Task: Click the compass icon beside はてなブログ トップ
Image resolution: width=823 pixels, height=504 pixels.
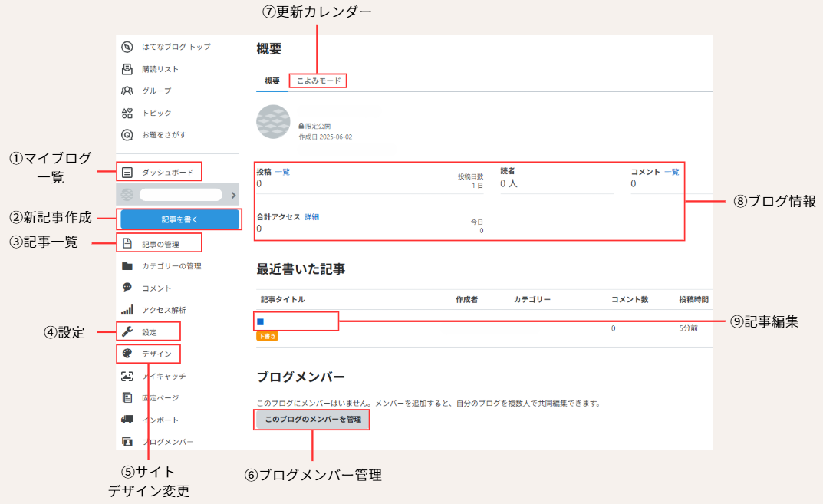Action: pyautogui.click(x=127, y=47)
